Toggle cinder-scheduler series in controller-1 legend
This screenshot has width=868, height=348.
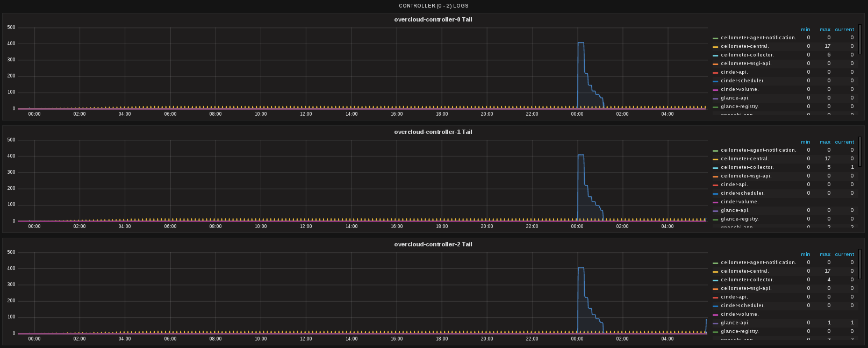742,193
